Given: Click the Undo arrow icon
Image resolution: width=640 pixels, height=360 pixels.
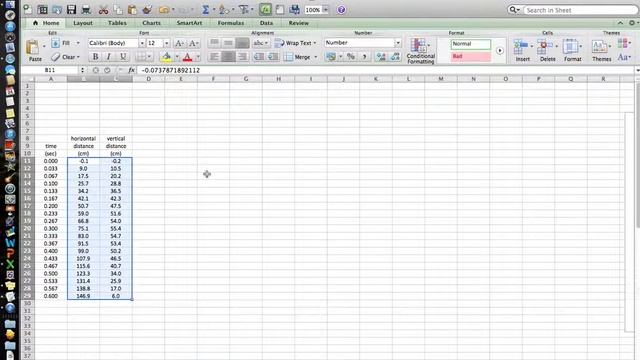Looking at the screenshot, I should coord(164,9).
